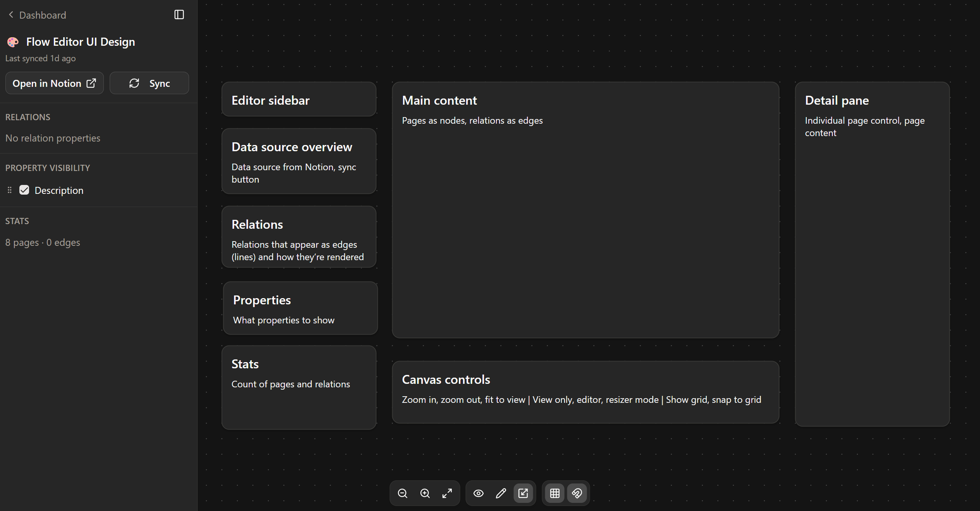
Task: Select the Data source overview node
Action: click(x=298, y=161)
